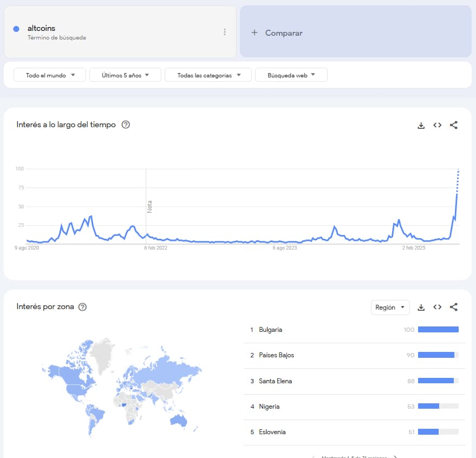Image resolution: width=476 pixels, height=458 pixels.
Task: Click the Nota marker on the timeline
Action: tap(149, 206)
